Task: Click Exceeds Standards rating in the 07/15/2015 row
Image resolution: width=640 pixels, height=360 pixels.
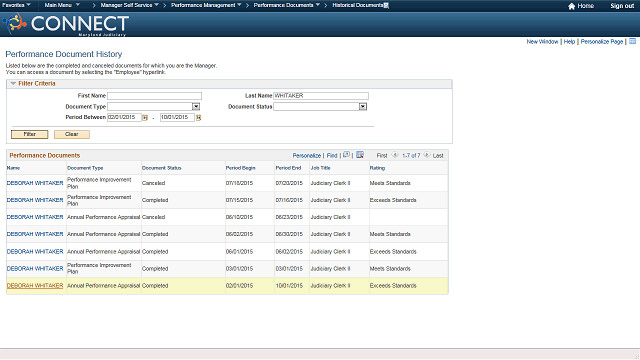Action: click(393, 200)
